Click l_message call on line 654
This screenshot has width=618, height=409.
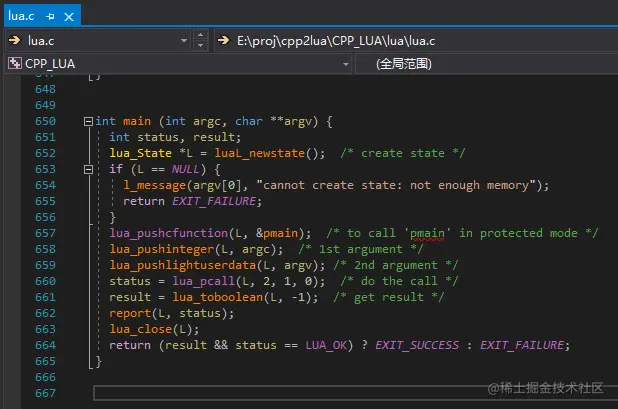154,185
